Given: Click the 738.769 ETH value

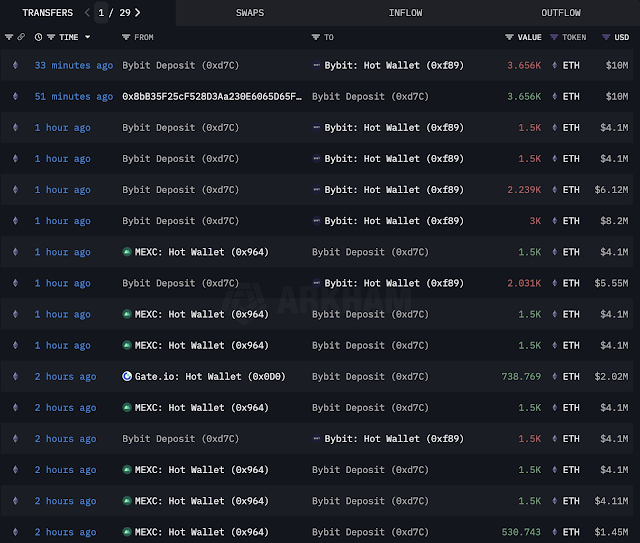Looking at the screenshot, I should coord(521,376).
